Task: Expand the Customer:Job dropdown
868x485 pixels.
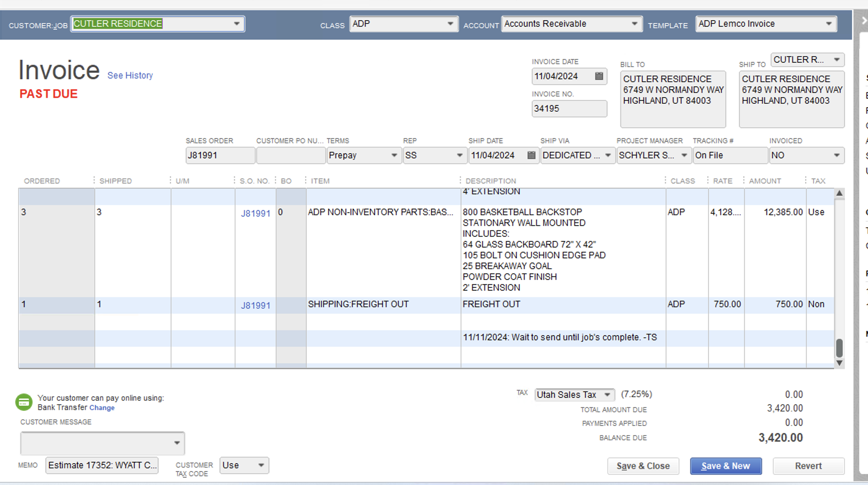Action: coord(236,24)
